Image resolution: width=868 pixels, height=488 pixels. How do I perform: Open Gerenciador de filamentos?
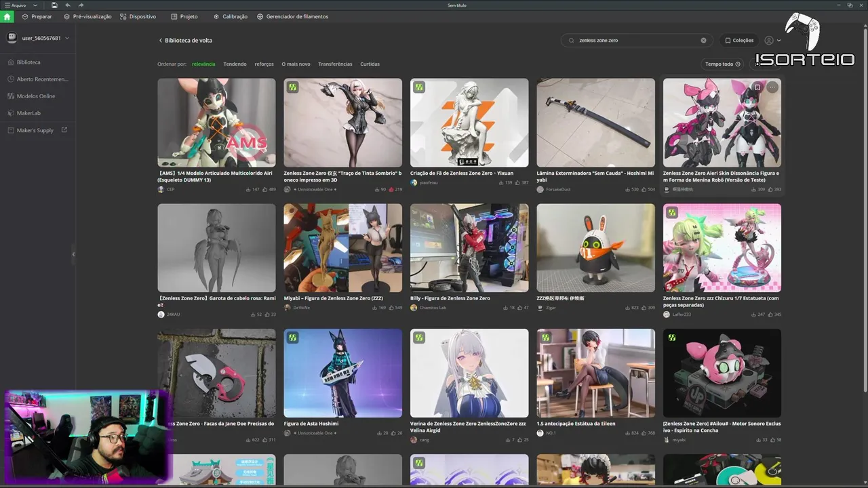(x=293, y=16)
